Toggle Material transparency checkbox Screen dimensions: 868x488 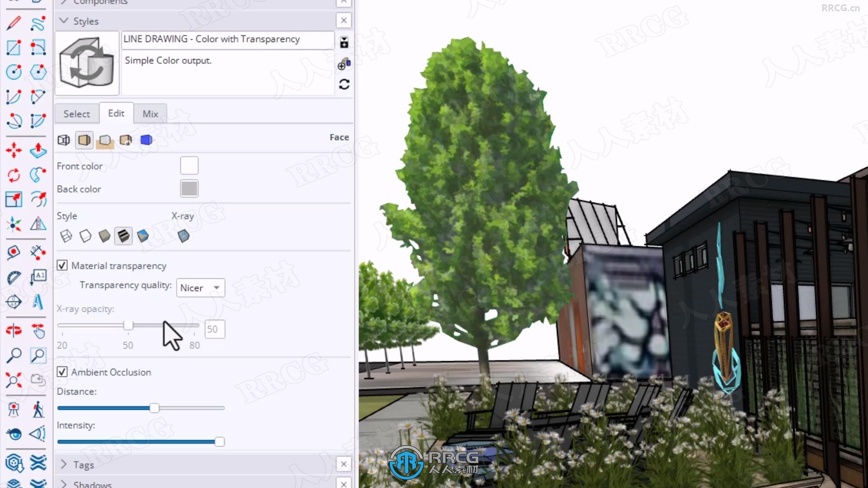62,265
